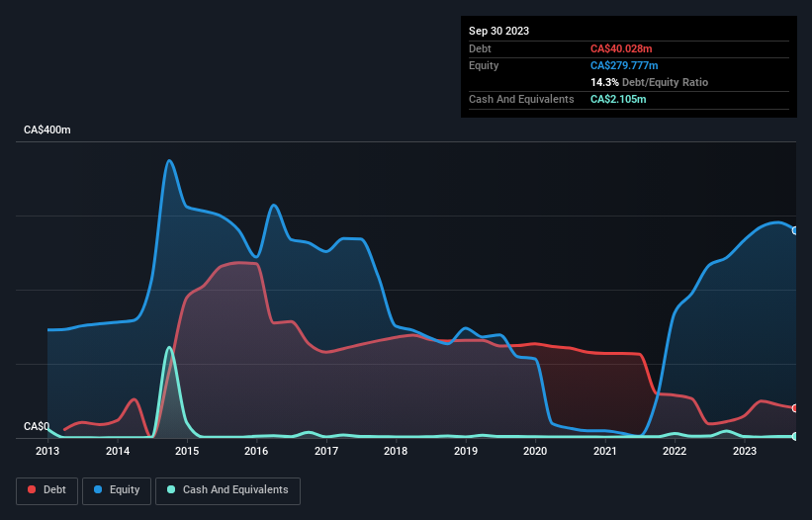This screenshot has height=520, width=812.
Task: Click the CA$40.028m debt value
Action: click(x=621, y=48)
